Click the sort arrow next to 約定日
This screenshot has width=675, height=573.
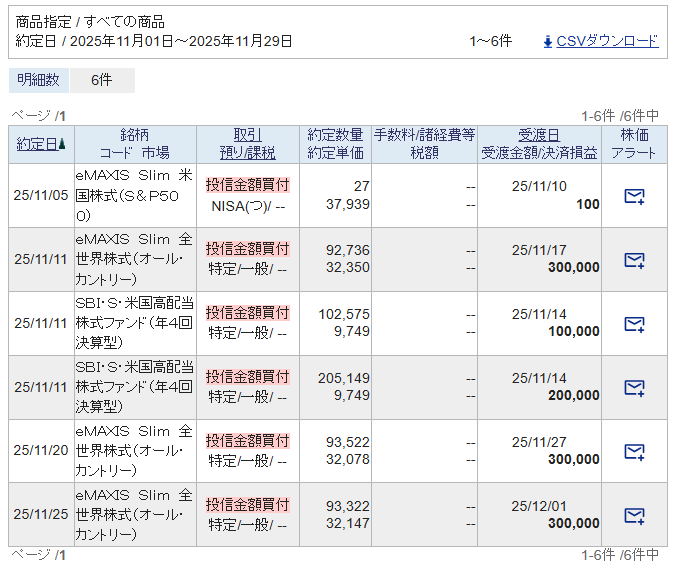click(63, 144)
